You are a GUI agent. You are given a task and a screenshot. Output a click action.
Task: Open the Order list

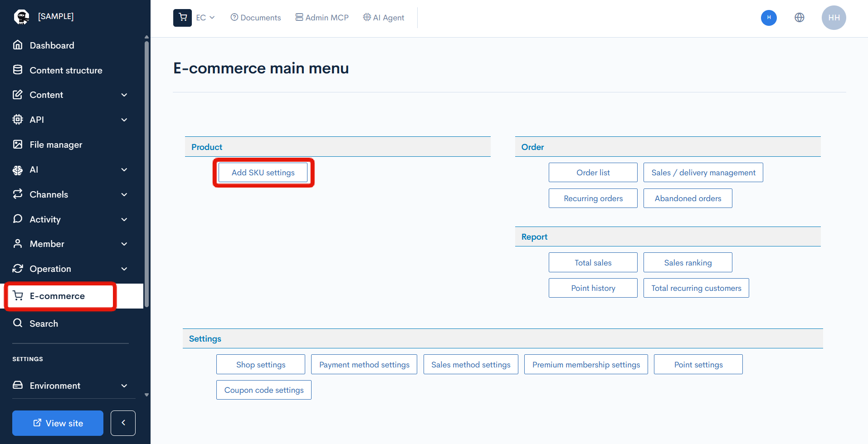point(593,173)
